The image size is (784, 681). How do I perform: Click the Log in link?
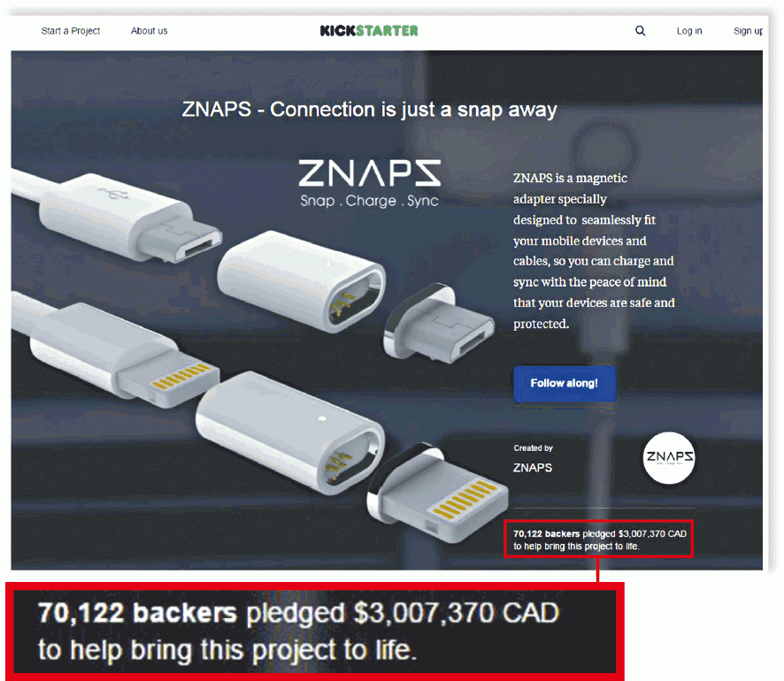coord(689,31)
